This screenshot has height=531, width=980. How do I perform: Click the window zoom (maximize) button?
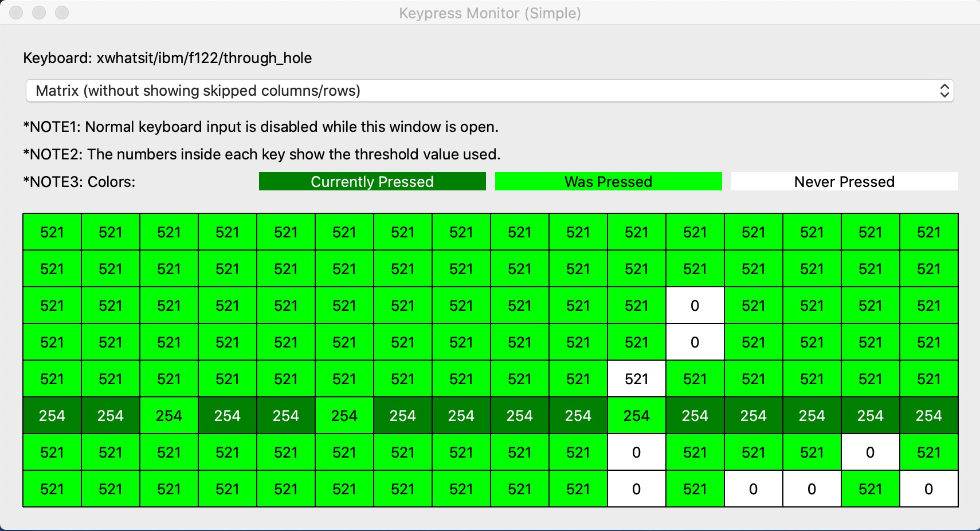pyautogui.click(x=62, y=13)
